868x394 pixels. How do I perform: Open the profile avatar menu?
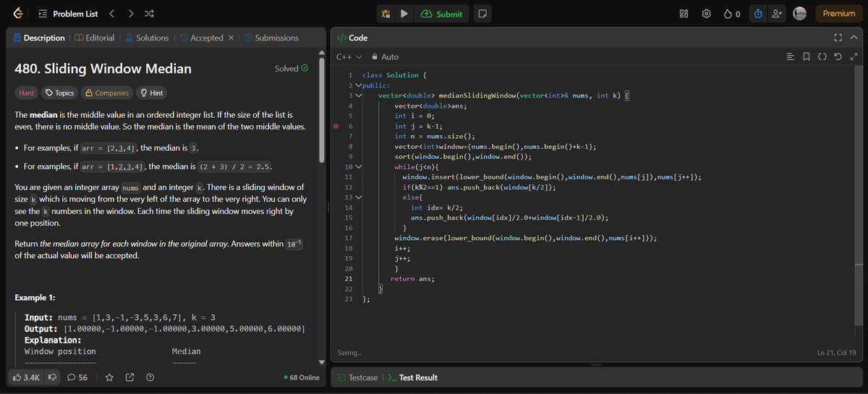(800, 14)
